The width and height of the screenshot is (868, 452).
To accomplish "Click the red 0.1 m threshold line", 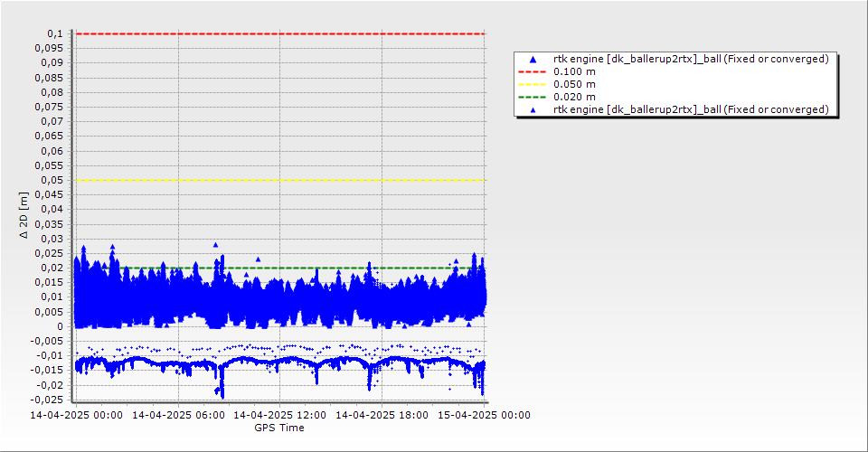I will pos(280,33).
